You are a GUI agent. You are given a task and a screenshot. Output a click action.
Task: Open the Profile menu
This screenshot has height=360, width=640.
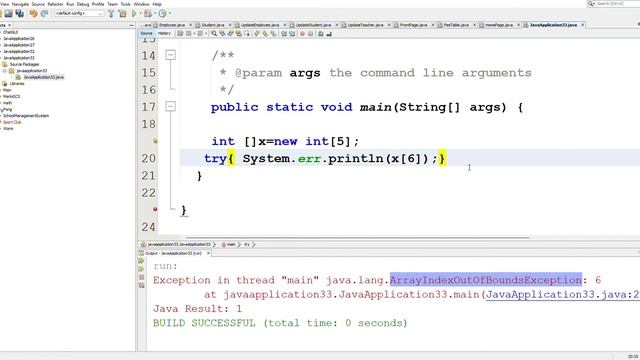coord(98,4)
